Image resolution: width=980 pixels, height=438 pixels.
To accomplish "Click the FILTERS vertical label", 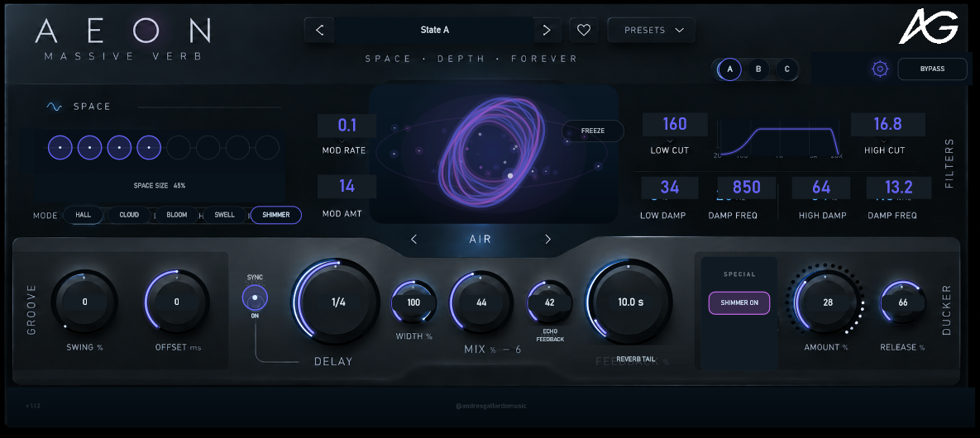I will [x=949, y=164].
